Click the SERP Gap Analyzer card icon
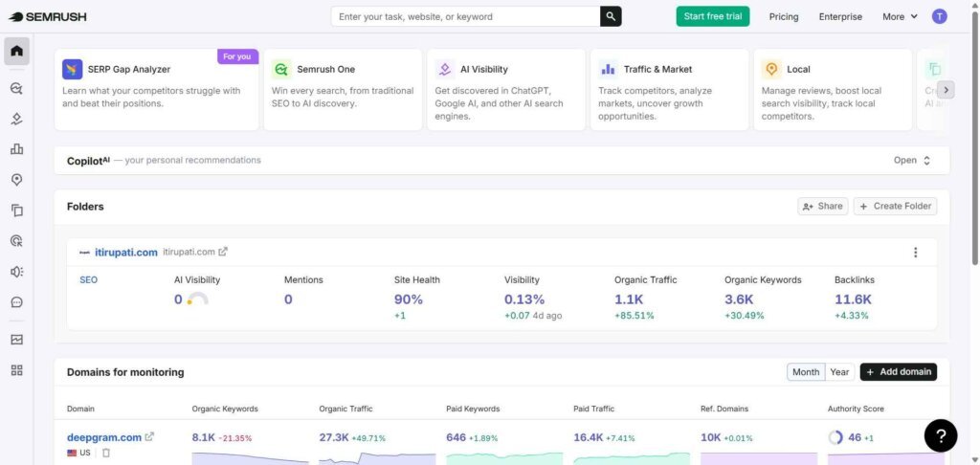 (73, 70)
